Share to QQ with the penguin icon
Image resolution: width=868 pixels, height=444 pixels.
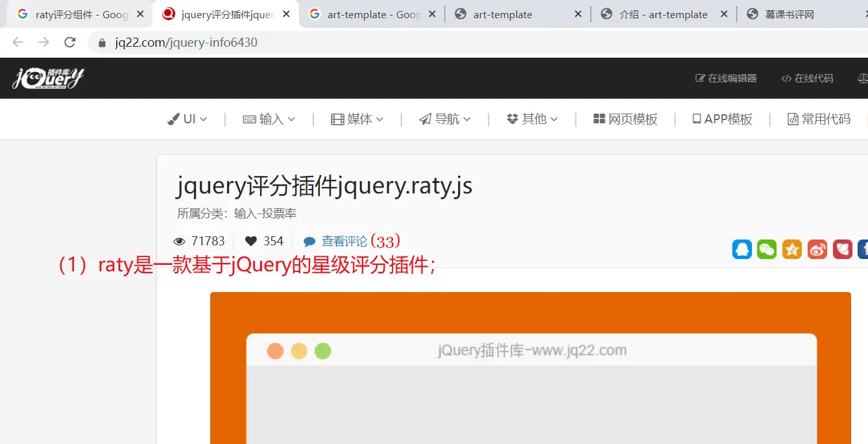pos(742,249)
